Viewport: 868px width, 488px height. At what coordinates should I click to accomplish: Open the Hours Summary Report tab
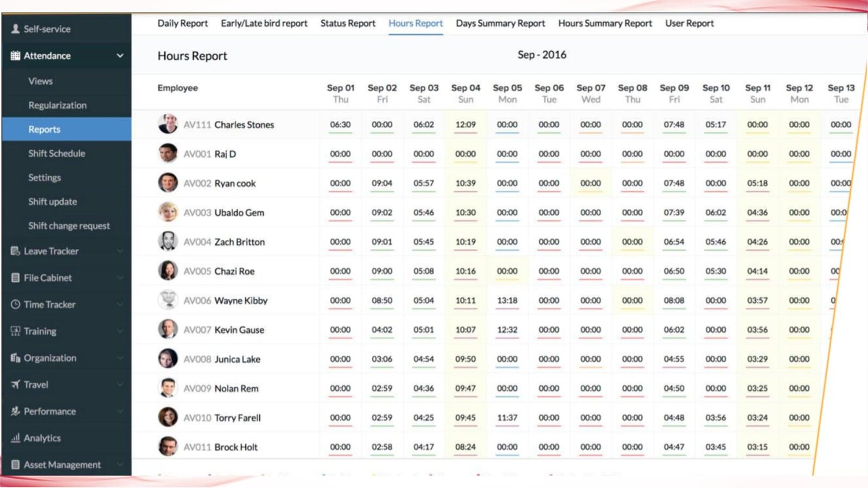[605, 23]
